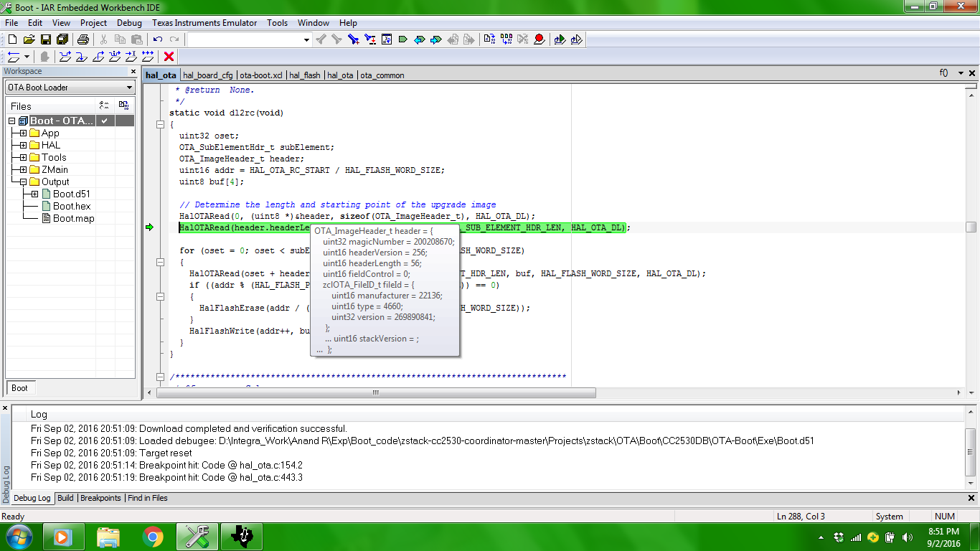Viewport: 980px width, 551px height.
Task: Collapse the dl2rc function fold marker
Action: coord(161,125)
